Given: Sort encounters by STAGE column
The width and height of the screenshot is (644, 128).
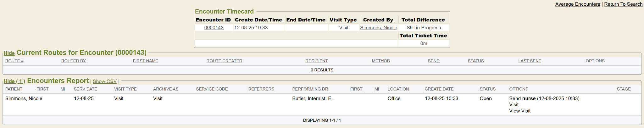Looking at the screenshot, I should (624, 89).
